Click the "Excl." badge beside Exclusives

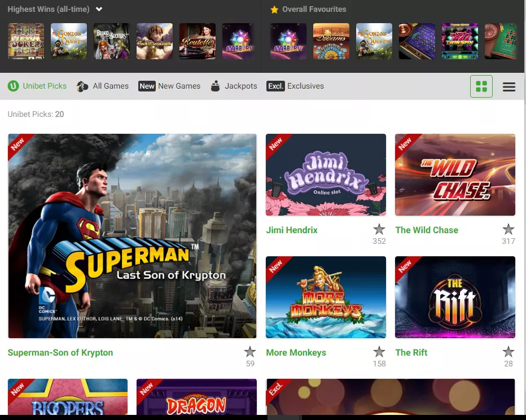click(x=276, y=86)
